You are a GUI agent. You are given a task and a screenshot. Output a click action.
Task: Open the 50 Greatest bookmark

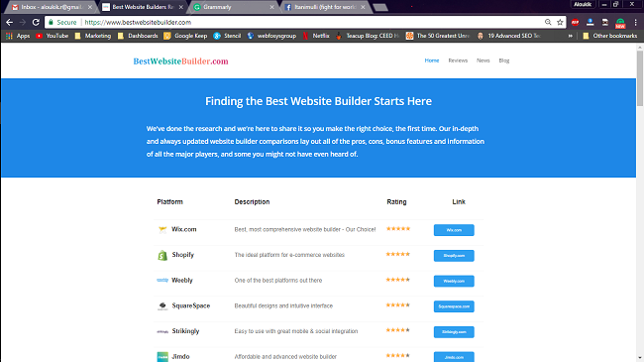(x=438, y=36)
